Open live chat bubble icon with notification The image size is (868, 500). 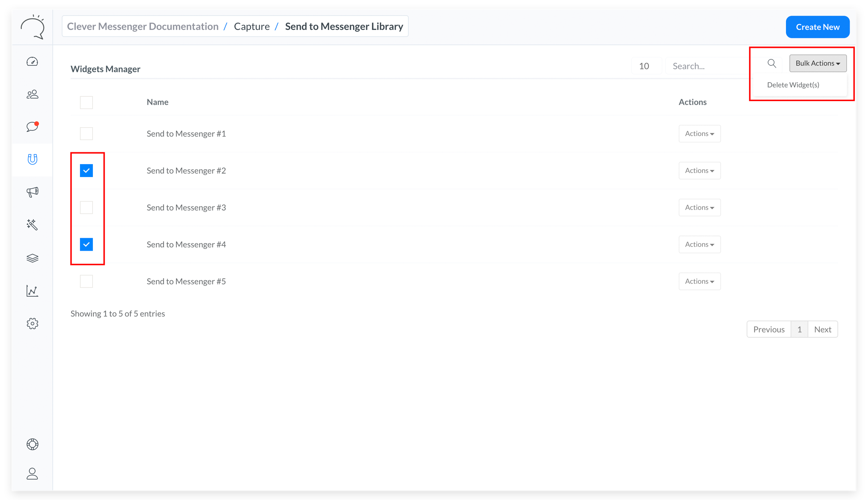pyautogui.click(x=32, y=127)
